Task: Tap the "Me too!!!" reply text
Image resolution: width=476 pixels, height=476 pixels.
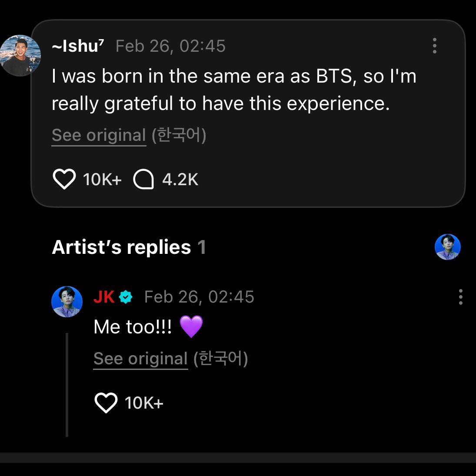Action: [x=133, y=327]
